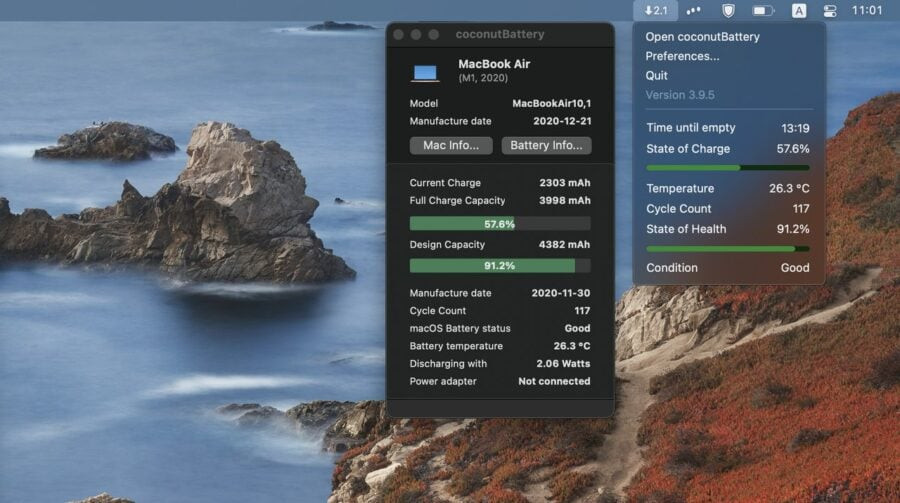Click the macOS Battery status Good value

coord(577,328)
